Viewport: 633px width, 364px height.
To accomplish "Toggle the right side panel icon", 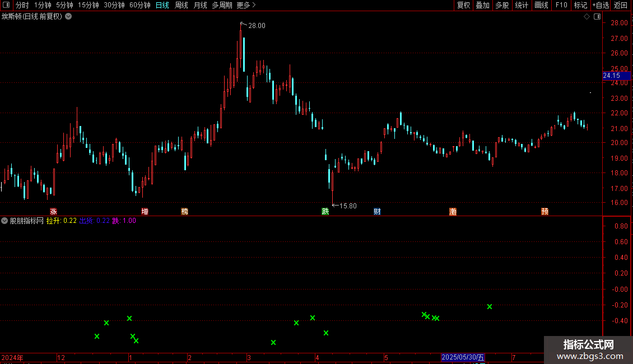I will 598,17.
